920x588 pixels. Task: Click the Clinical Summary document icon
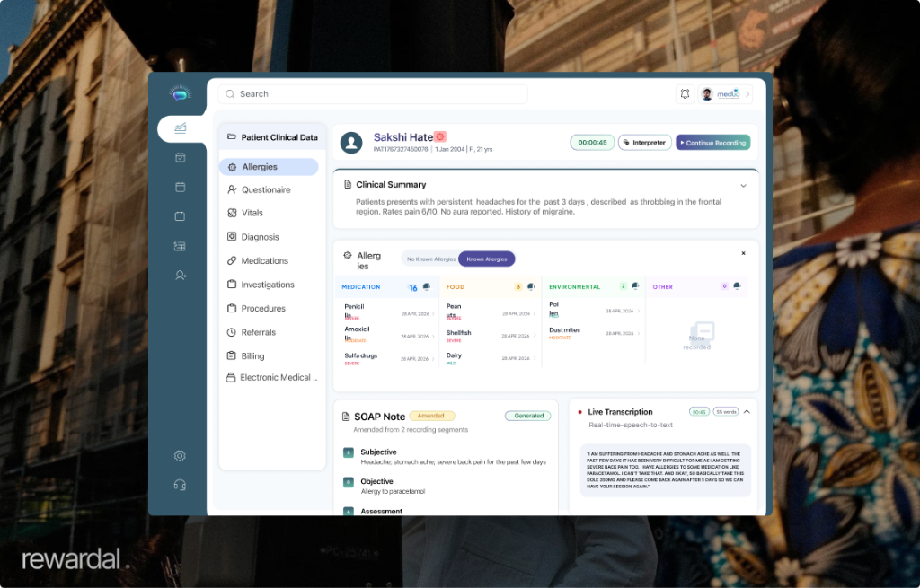(348, 184)
